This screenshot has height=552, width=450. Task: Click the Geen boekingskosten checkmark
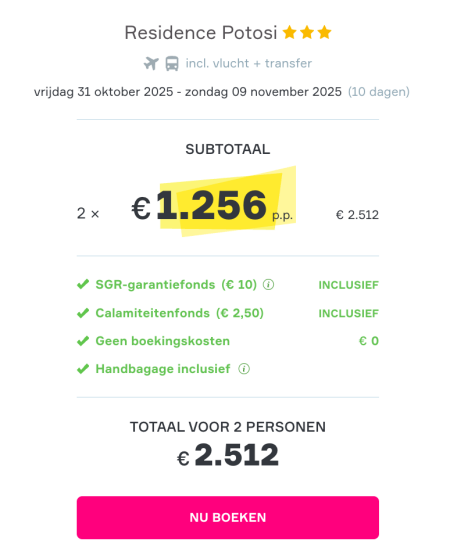pyautogui.click(x=83, y=341)
